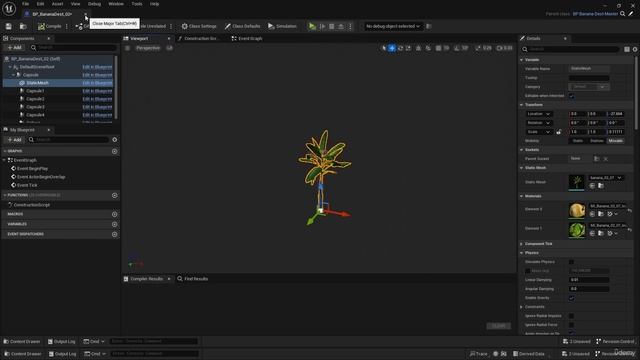Toggle scale snapping in viewport toolbar
The height and width of the screenshot is (360, 640).
click(x=478, y=48)
